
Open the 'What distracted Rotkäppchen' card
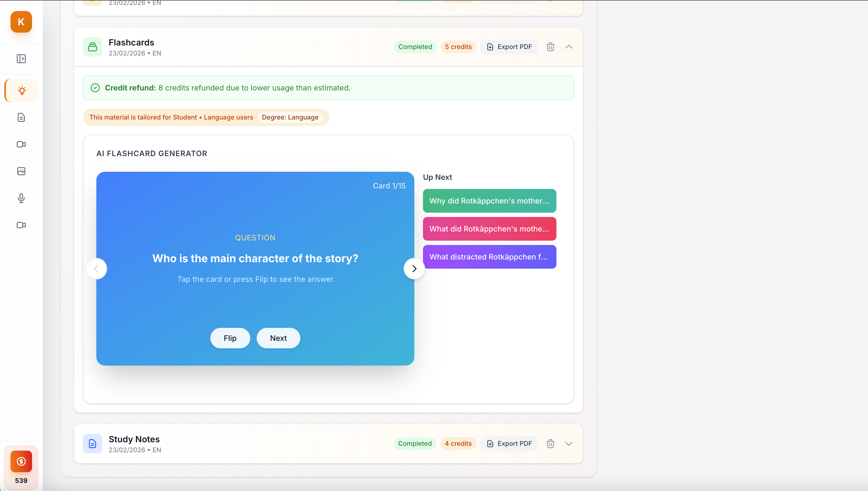click(489, 257)
